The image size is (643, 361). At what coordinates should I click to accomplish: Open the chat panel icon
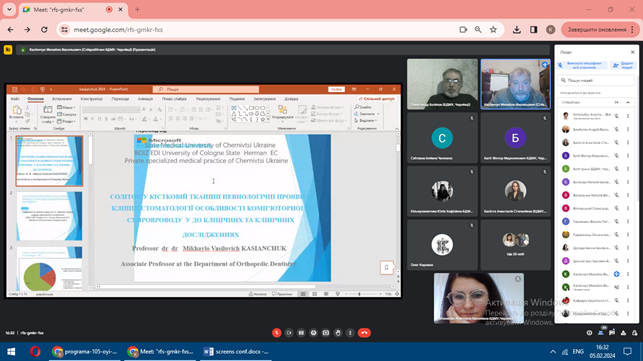pos(612,333)
